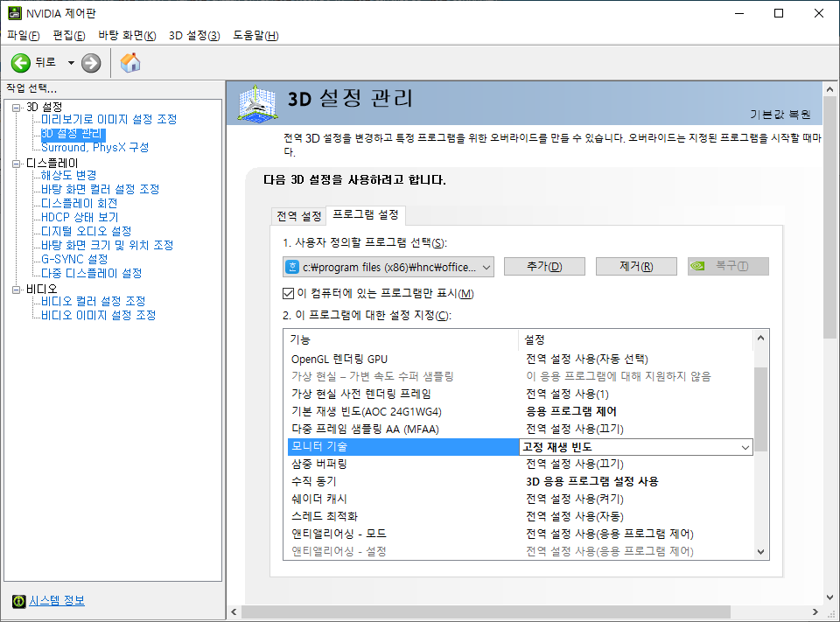Open the 편집 menu
Viewport: 840px width, 622px height.
click(69, 35)
